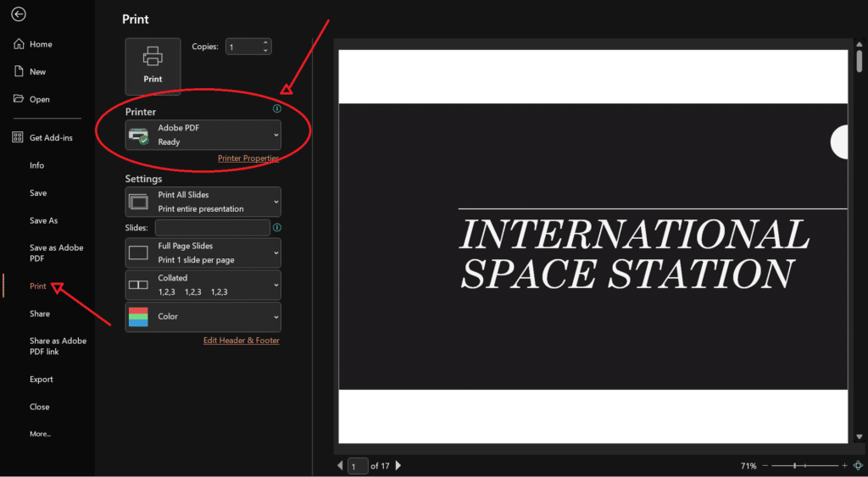
Task: Click the Get Add-ins grid icon
Action: 18,137
